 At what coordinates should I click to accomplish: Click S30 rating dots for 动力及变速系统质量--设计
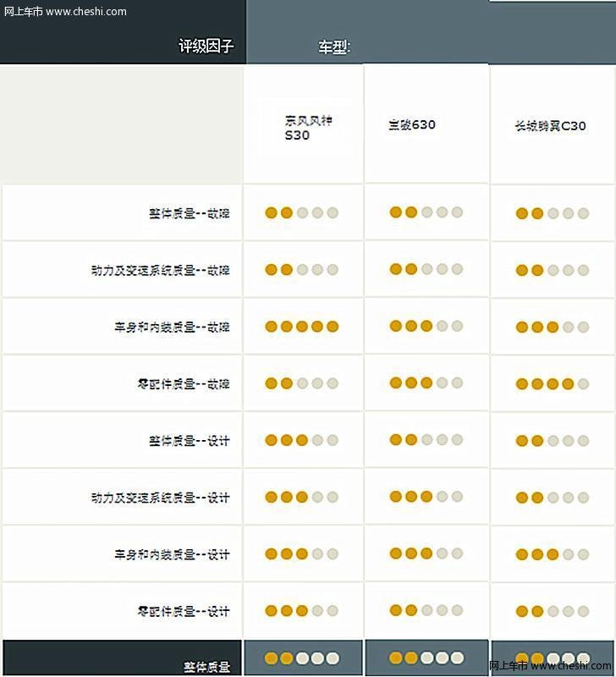tap(302, 497)
